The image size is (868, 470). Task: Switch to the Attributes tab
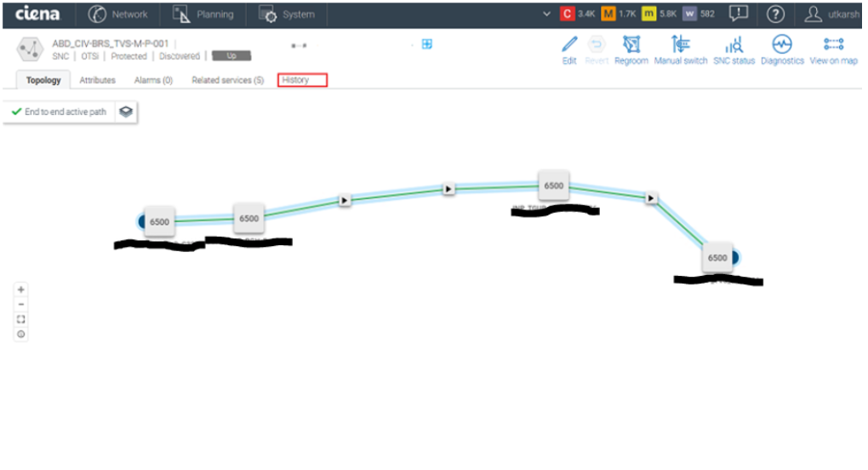[97, 80]
